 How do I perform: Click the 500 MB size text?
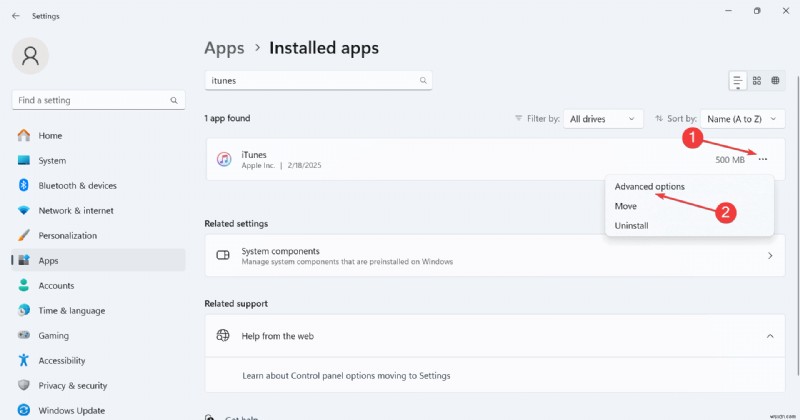(x=730, y=160)
